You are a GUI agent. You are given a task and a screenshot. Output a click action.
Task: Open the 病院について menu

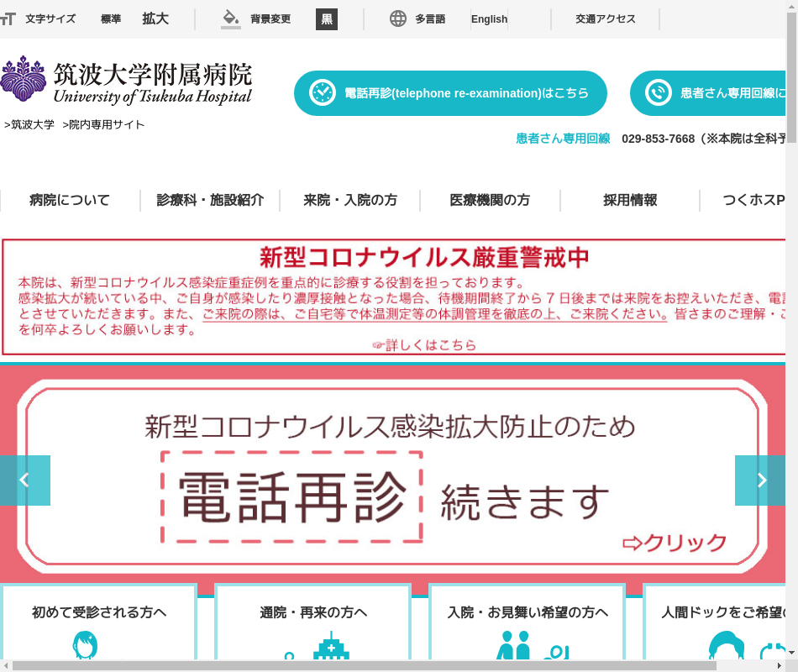tap(70, 200)
